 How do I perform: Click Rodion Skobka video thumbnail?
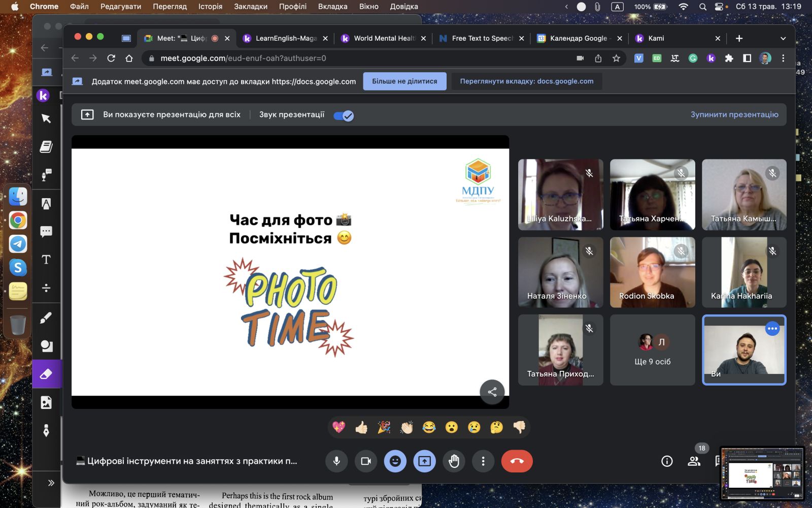(x=652, y=272)
